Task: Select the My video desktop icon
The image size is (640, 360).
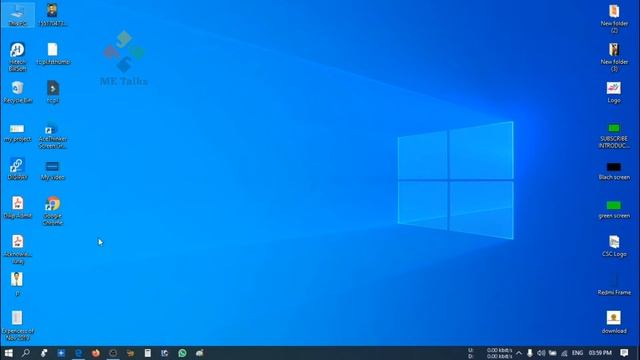Action: pos(53,170)
